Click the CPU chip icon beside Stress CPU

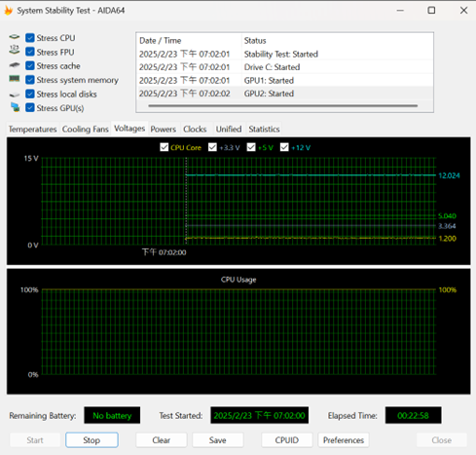point(15,37)
